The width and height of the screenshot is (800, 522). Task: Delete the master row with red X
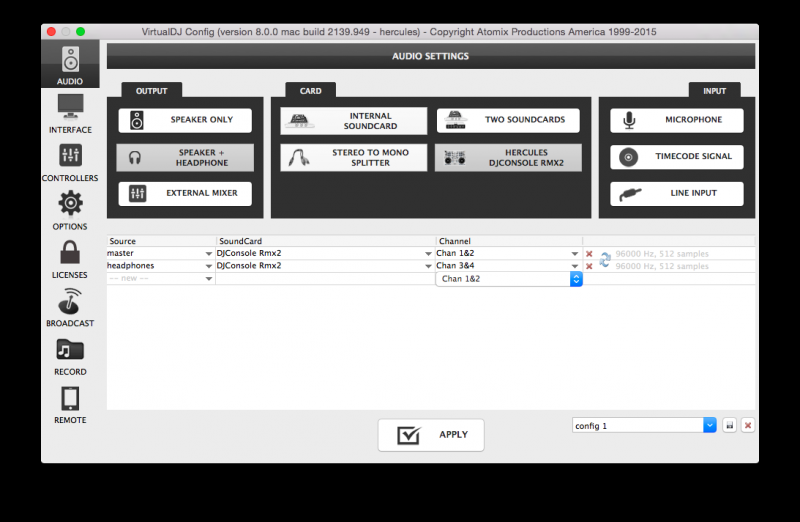coord(589,254)
